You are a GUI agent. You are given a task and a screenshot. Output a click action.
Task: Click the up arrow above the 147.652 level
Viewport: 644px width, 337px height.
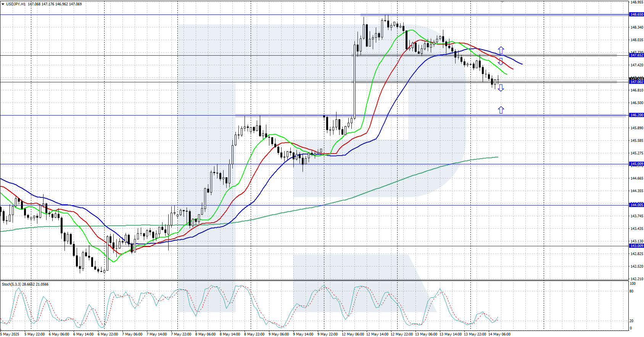[501, 50]
